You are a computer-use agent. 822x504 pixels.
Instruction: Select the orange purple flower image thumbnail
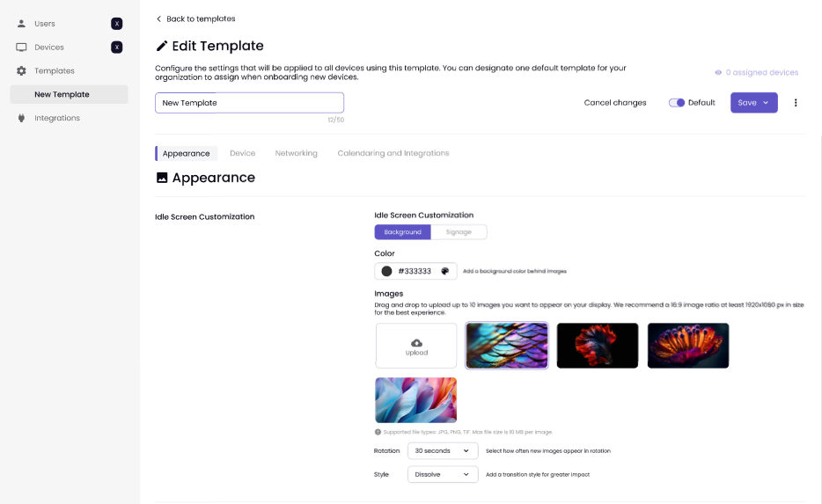pos(688,346)
